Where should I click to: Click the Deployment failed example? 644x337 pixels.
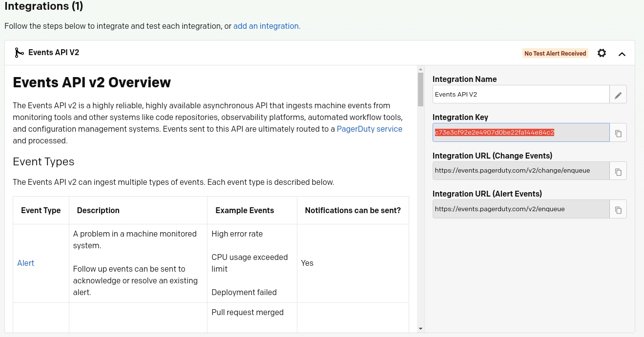click(244, 293)
